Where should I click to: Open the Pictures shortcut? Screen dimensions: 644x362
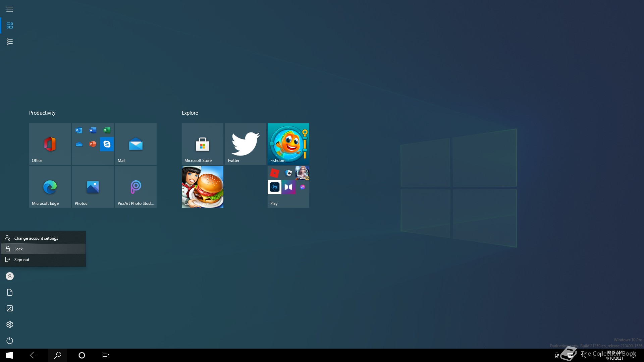tap(10, 308)
